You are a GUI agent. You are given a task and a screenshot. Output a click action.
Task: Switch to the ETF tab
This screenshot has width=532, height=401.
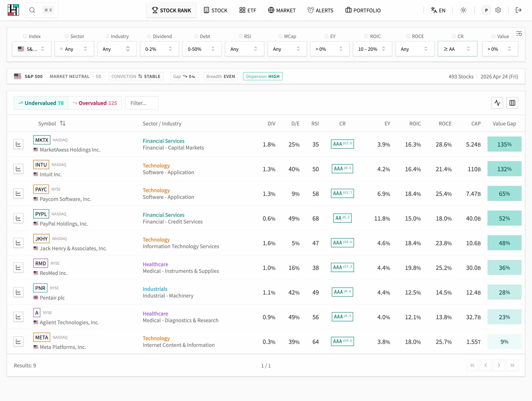pos(248,10)
